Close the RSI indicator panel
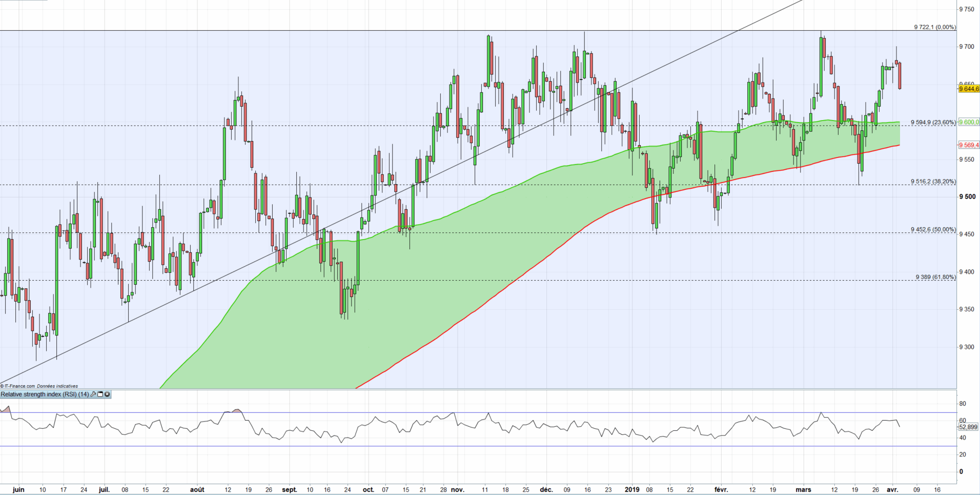 (107, 394)
